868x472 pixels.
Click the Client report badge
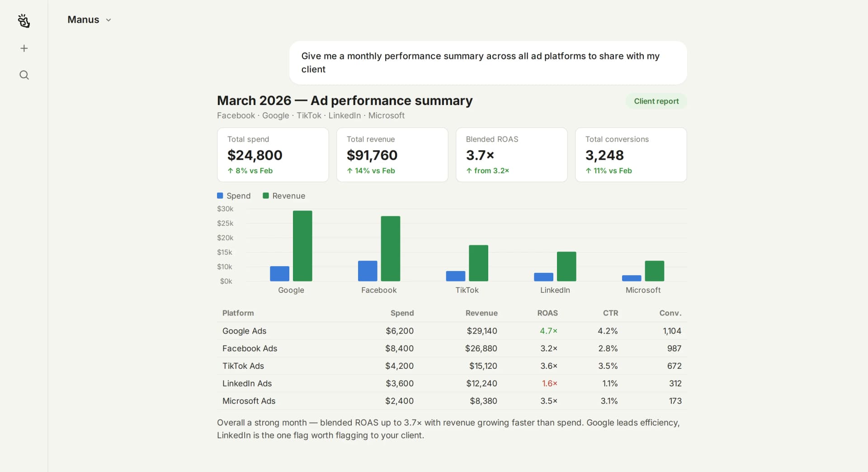(656, 101)
